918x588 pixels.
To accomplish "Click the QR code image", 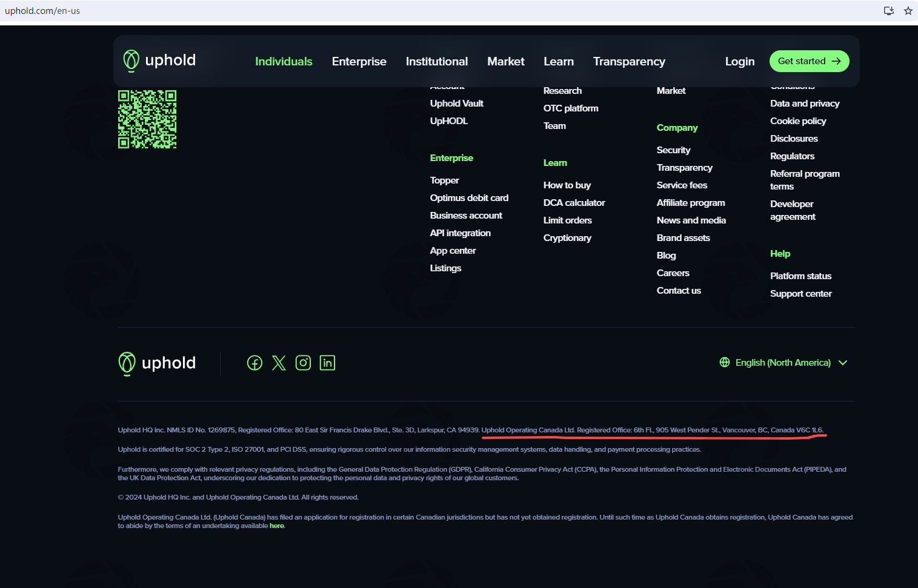I will [147, 119].
